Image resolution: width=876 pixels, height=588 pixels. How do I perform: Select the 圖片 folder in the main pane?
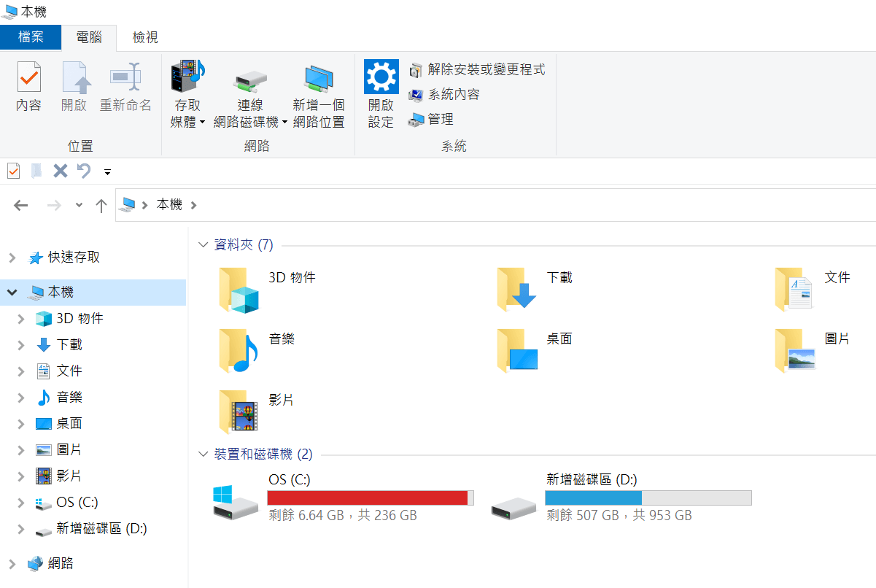pos(795,351)
